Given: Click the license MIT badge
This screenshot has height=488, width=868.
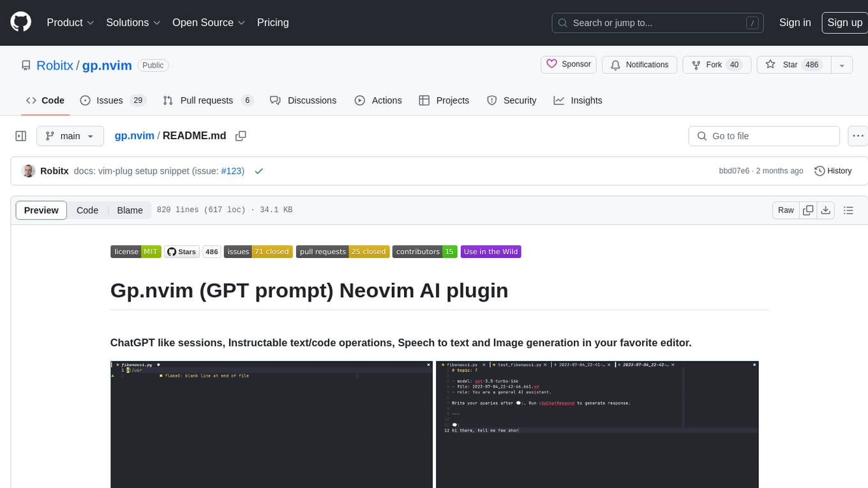Looking at the screenshot, I should click(x=135, y=252).
